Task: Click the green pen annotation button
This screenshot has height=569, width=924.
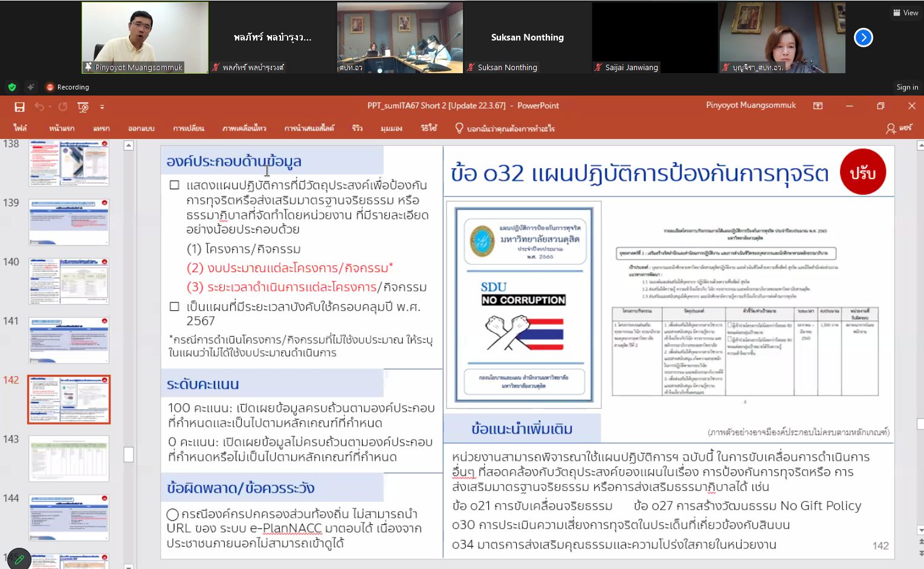Action: coord(19,559)
